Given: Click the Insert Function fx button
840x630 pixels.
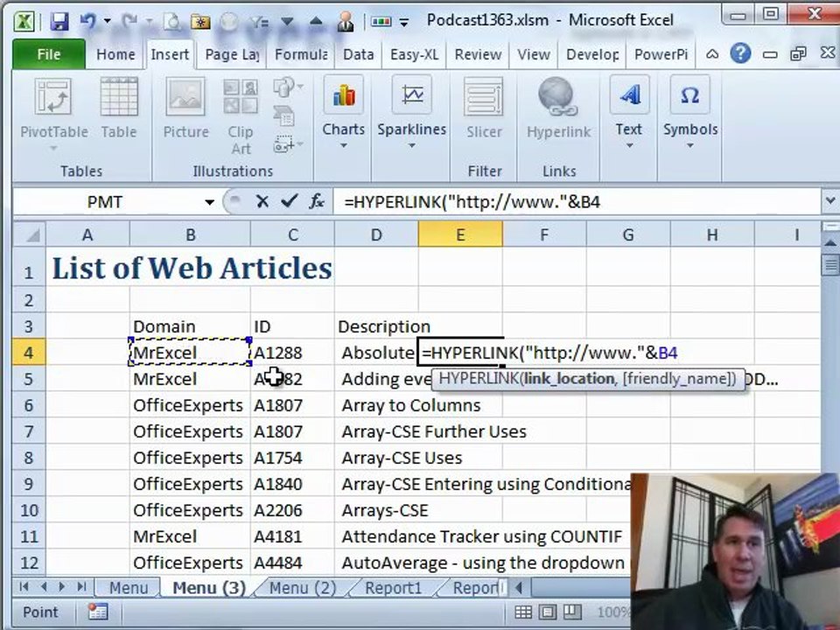Looking at the screenshot, I should (317, 202).
